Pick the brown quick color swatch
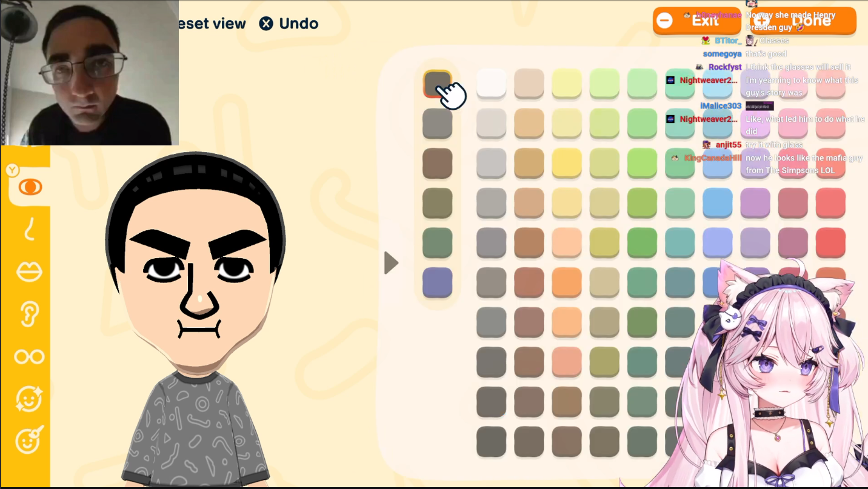This screenshot has height=489, width=868. click(x=437, y=164)
